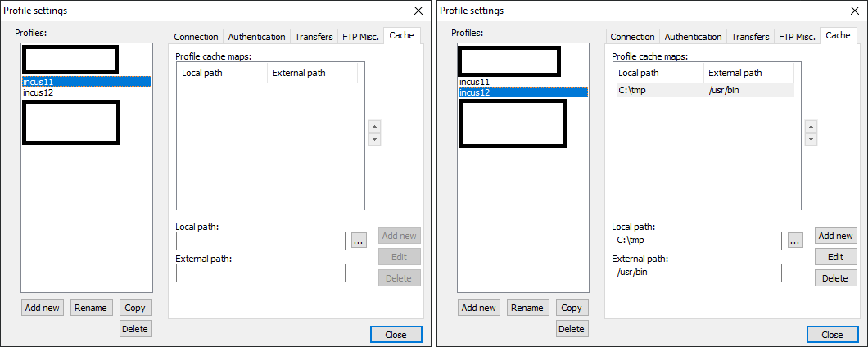Close the left Profile settings dialog via Close button

pyautogui.click(x=396, y=334)
